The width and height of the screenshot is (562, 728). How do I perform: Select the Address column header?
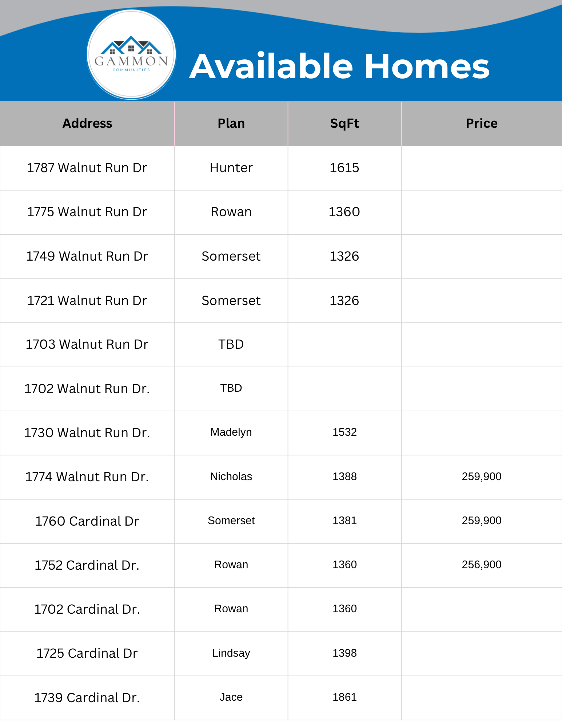click(87, 123)
